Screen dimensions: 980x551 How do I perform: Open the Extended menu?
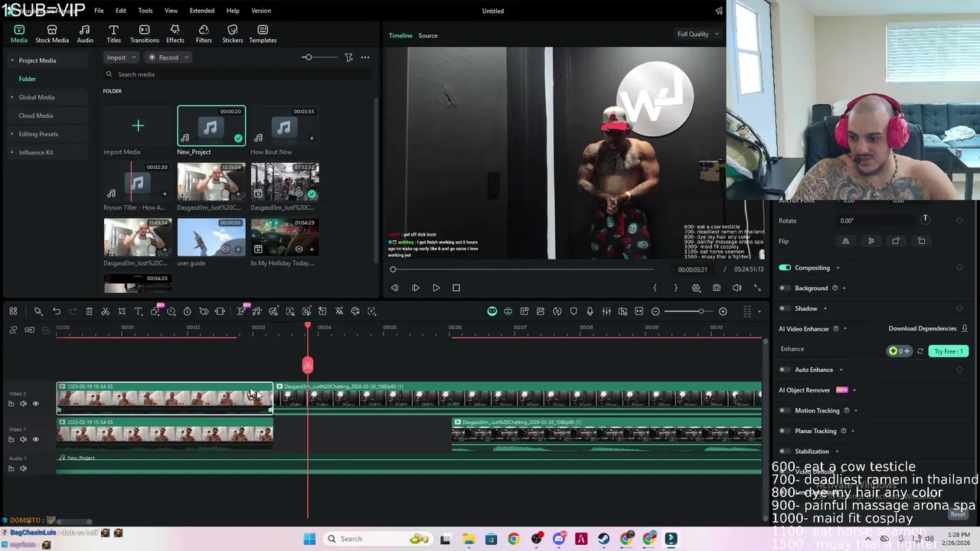[x=202, y=11]
